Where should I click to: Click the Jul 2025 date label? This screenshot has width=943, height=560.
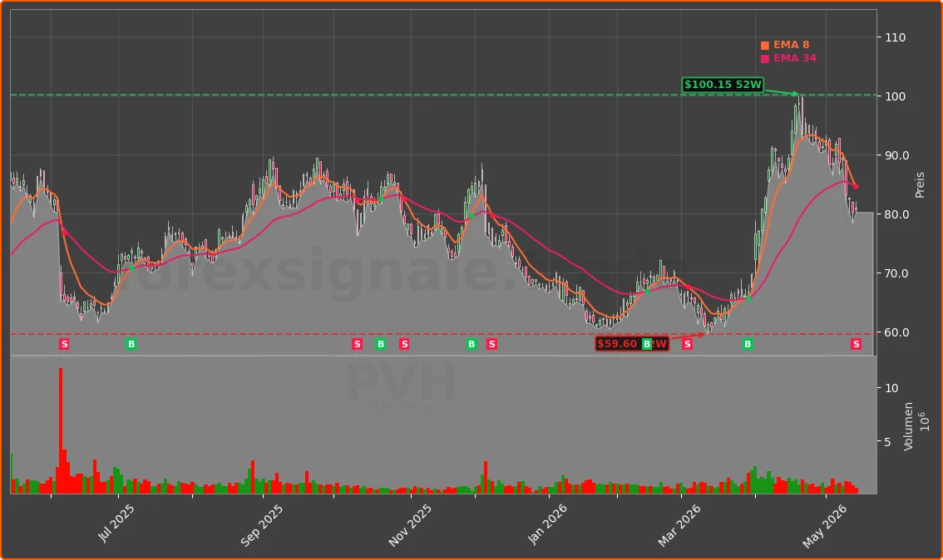click(x=116, y=523)
